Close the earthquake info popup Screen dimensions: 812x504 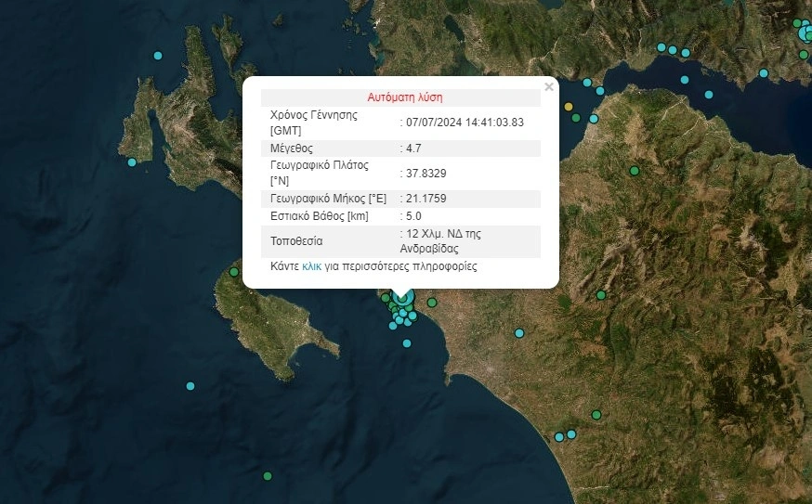[x=548, y=87]
